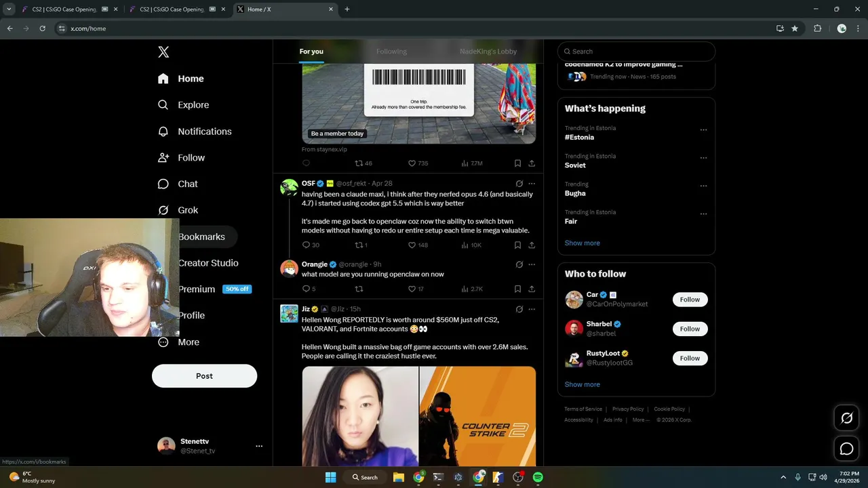Follow Sharbel
868x488 pixels.
(x=690, y=329)
